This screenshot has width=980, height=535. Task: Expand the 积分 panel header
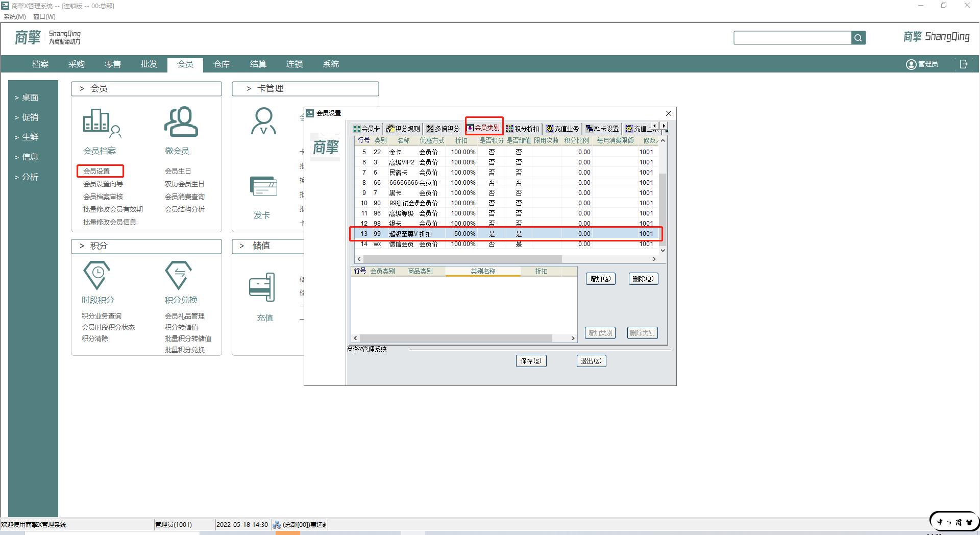coord(146,246)
